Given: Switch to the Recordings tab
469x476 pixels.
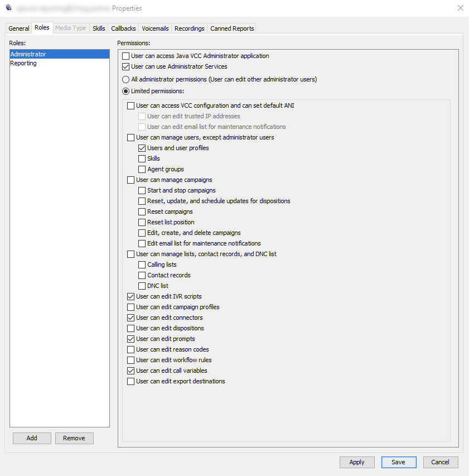Looking at the screenshot, I should click(x=190, y=28).
